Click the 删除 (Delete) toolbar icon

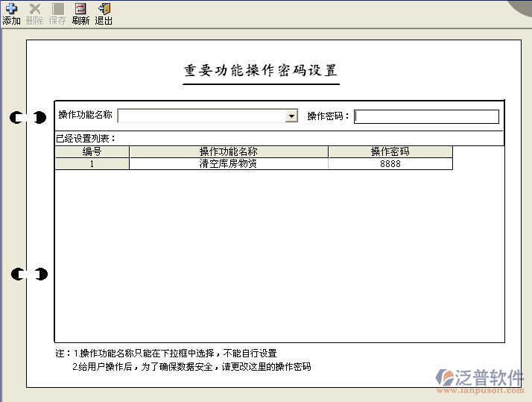point(34,9)
